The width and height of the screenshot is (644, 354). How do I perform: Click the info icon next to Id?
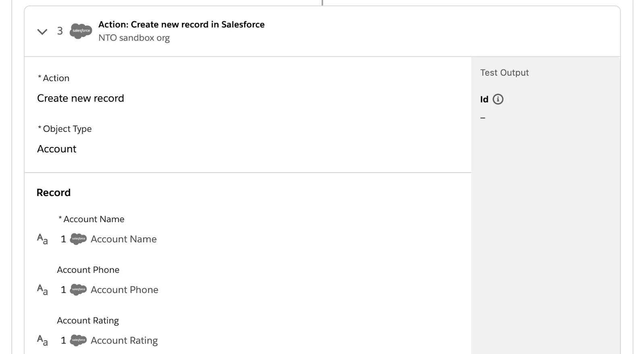tap(498, 99)
